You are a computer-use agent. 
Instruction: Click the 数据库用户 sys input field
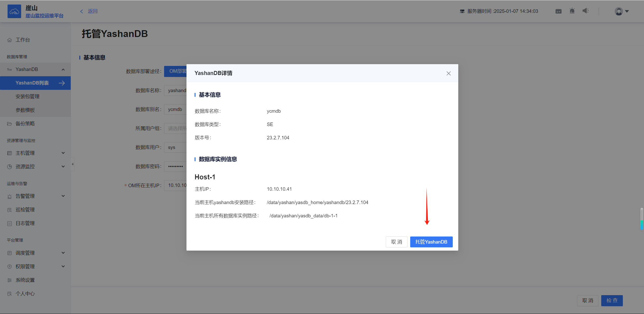pyautogui.click(x=175, y=147)
